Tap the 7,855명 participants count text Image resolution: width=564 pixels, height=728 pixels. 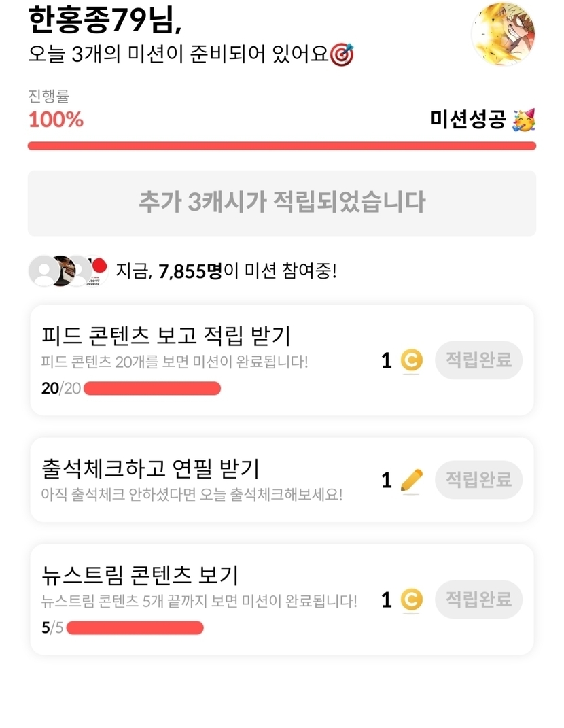tap(190, 272)
